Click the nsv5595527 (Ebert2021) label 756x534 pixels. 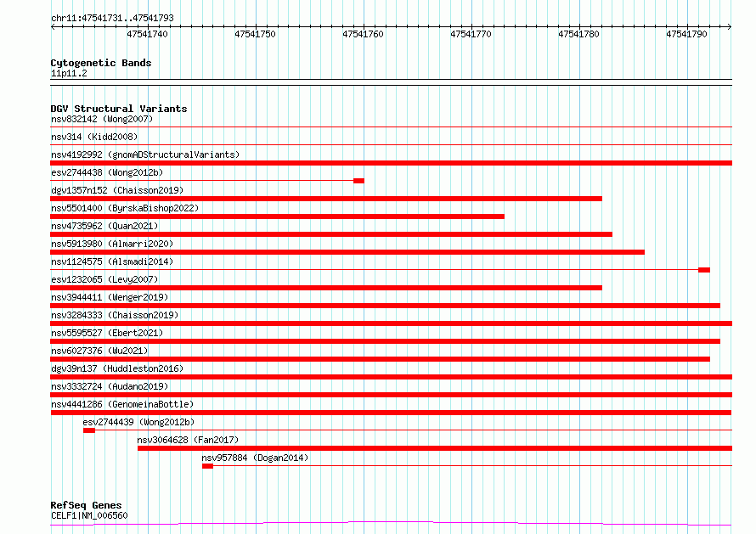pos(107,333)
